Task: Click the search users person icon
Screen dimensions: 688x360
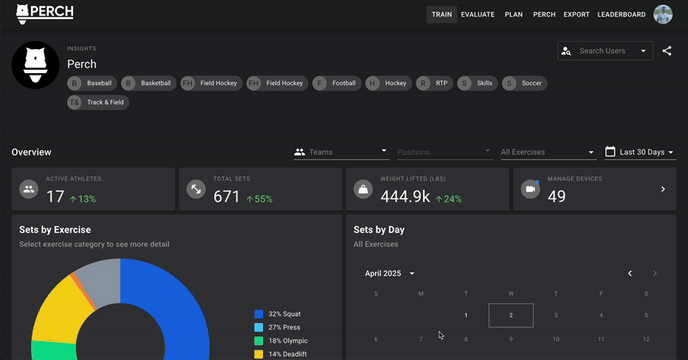Action: [566, 51]
